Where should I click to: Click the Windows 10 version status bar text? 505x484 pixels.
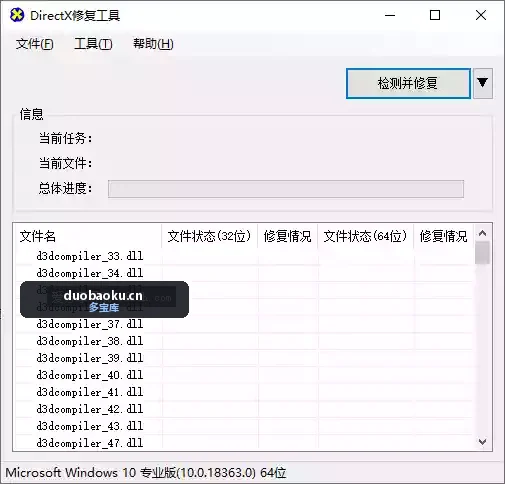[146, 473]
